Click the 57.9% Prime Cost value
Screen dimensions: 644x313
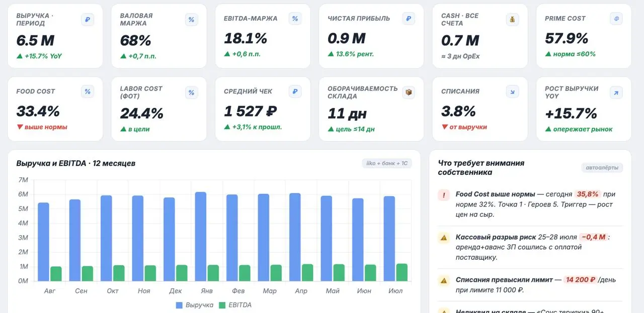tap(567, 38)
